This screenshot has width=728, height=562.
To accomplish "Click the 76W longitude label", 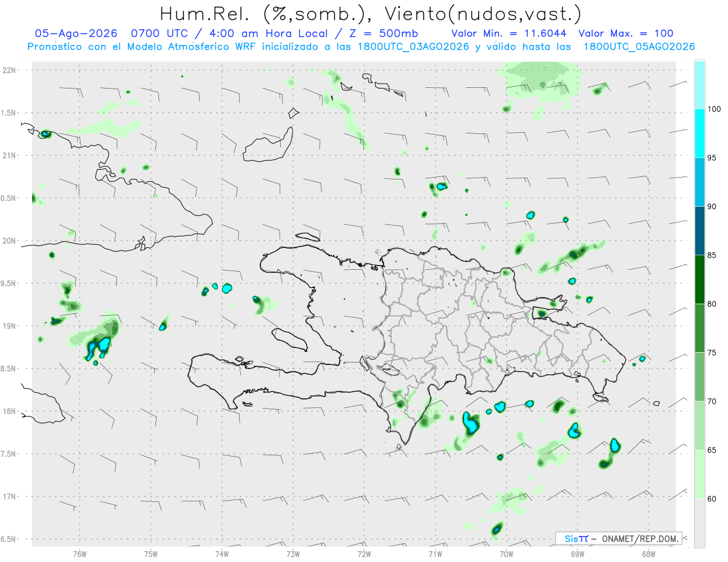I will [x=79, y=554].
